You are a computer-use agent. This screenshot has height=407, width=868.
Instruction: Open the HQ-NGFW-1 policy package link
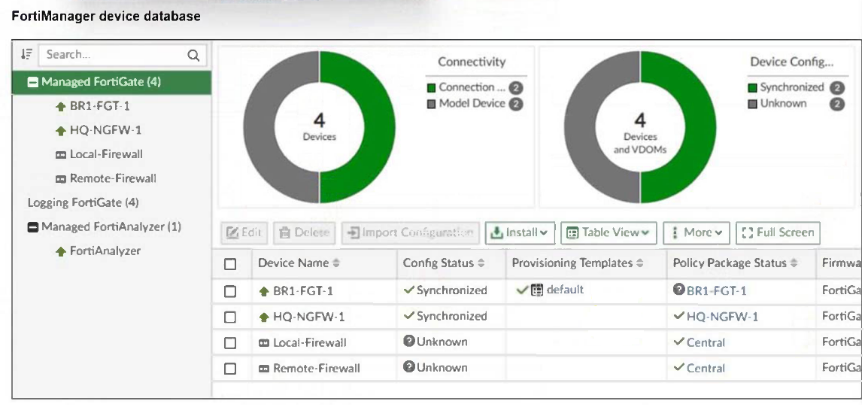[x=722, y=317]
